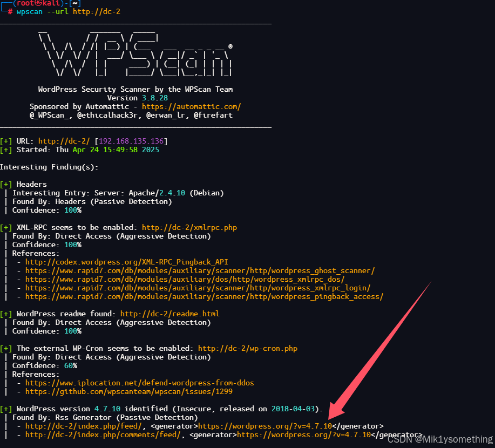The width and height of the screenshot is (495, 448).
Task: Open the http://dc-2/readme.html link
Action: [x=170, y=314]
